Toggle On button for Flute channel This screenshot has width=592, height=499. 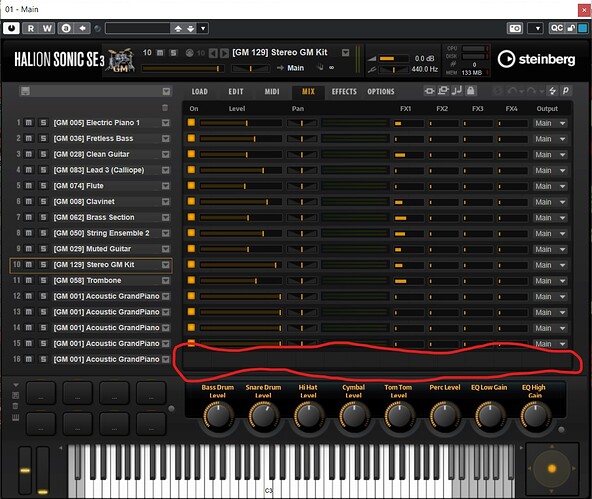191,186
